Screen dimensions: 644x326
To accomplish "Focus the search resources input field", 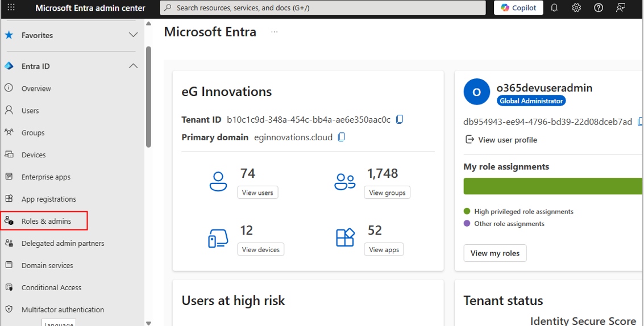I will tap(324, 8).
